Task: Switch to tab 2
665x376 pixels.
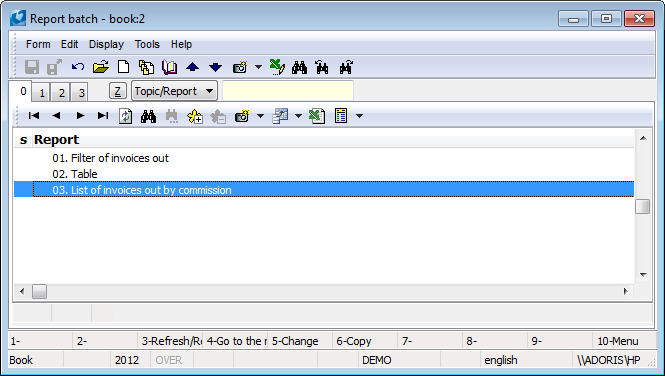Action: 61,93
